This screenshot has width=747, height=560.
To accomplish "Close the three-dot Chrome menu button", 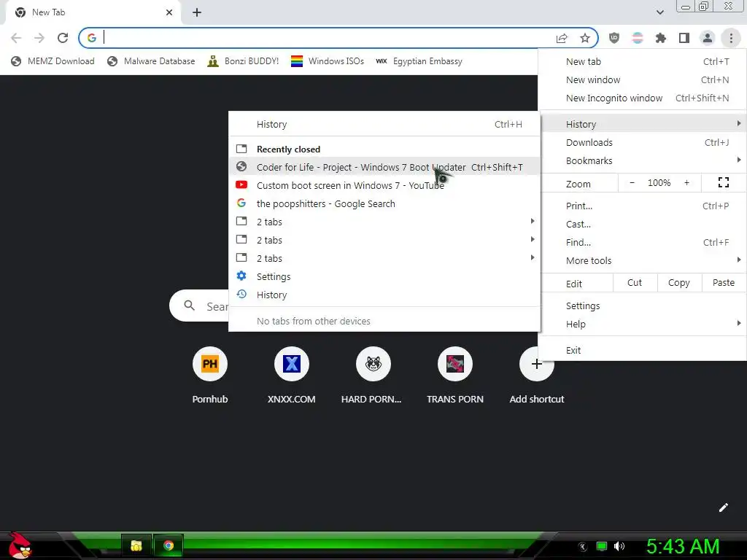I will point(731,38).
